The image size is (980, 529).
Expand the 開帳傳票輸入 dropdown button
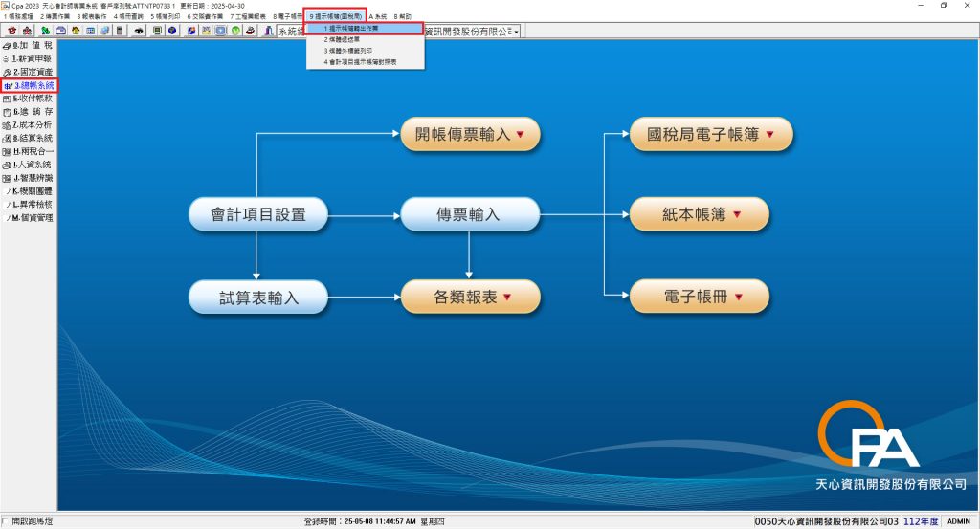click(x=470, y=134)
